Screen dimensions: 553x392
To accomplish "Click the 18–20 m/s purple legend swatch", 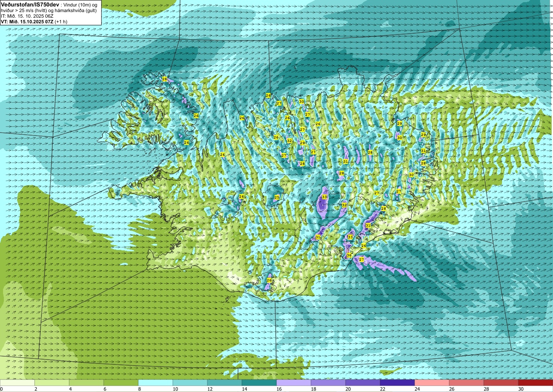I will pyautogui.click(x=328, y=383).
